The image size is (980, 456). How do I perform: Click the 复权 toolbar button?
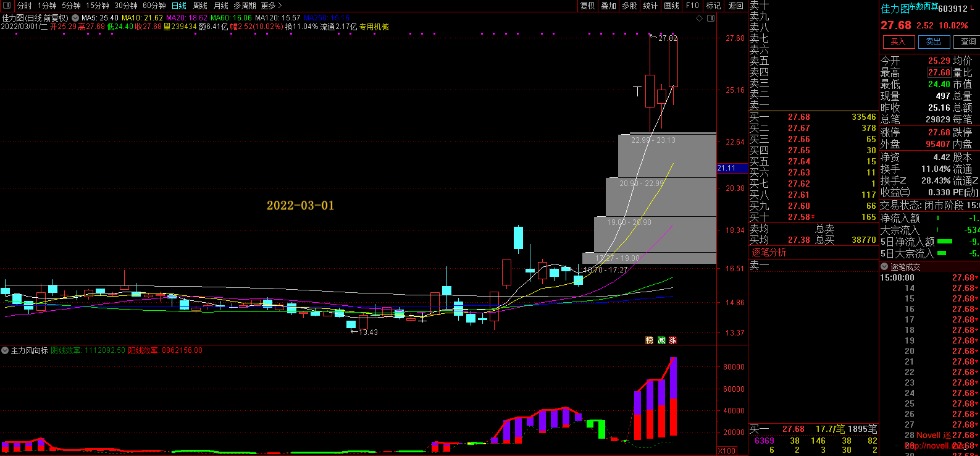pos(588,6)
